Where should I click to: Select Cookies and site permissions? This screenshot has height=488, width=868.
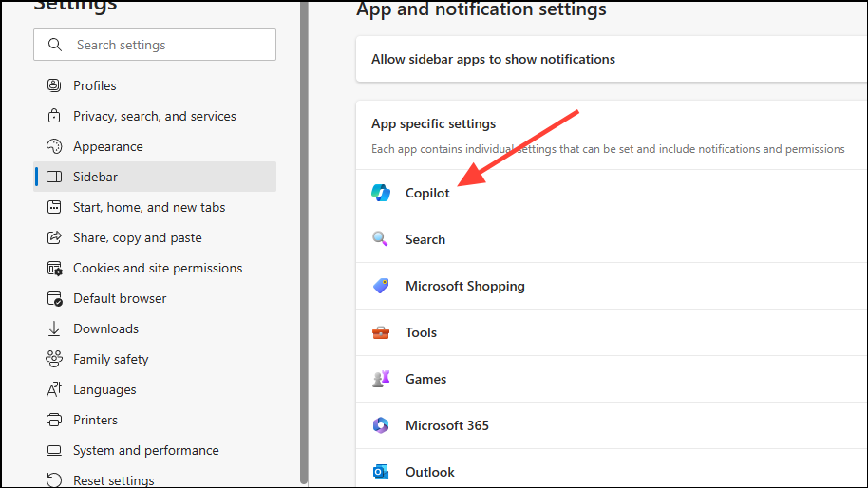click(157, 268)
